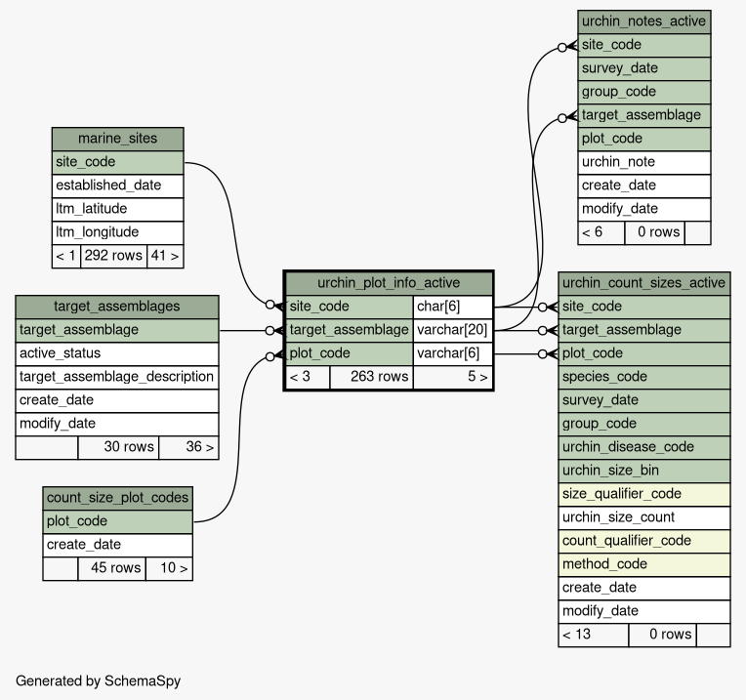Image resolution: width=746 pixels, height=700 pixels.
Task: Select modify_date in urchin_count_sizes_active
Action: coord(644,611)
